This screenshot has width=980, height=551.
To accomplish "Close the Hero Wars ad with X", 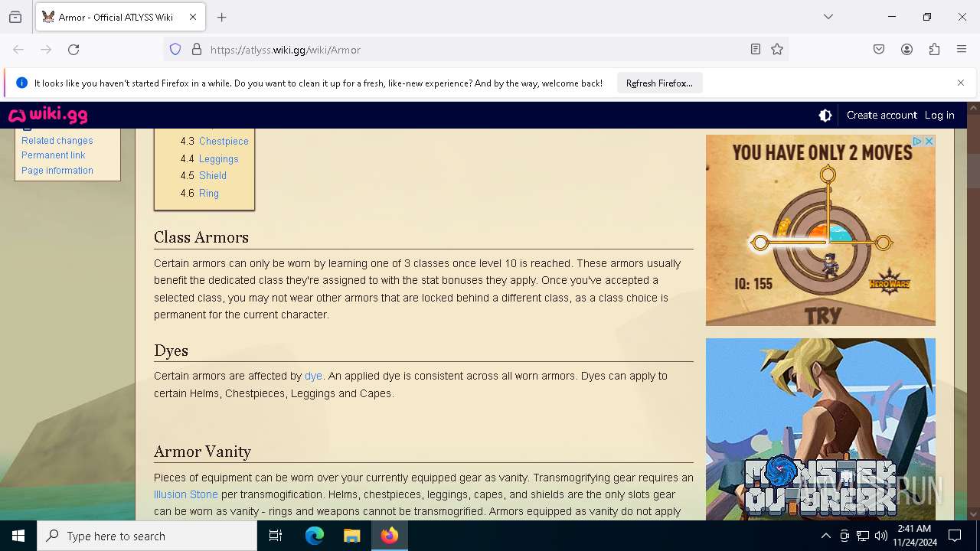I will click(929, 142).
